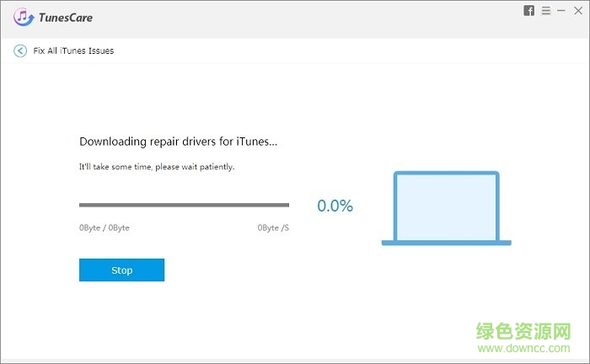Go back using the circled arrow icon
590x364 pixels.
click(20, 51)
